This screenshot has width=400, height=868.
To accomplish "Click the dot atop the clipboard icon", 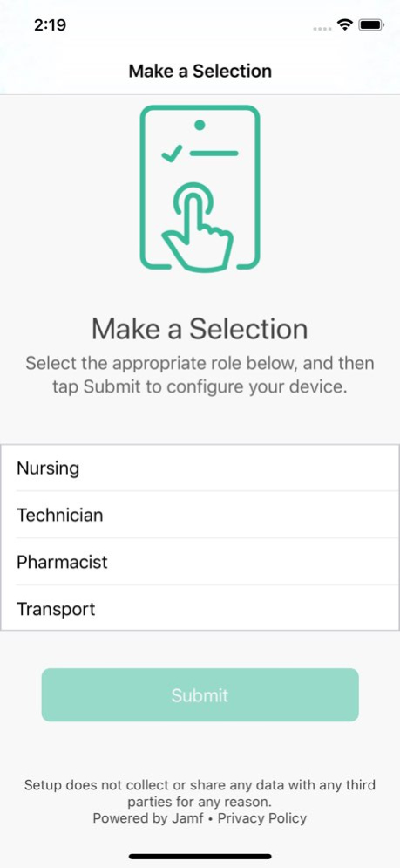I will 200,125.
